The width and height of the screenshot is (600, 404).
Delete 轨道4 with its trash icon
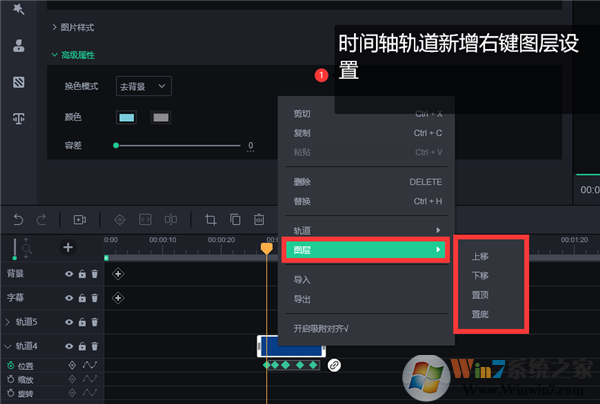coord(95,346)
